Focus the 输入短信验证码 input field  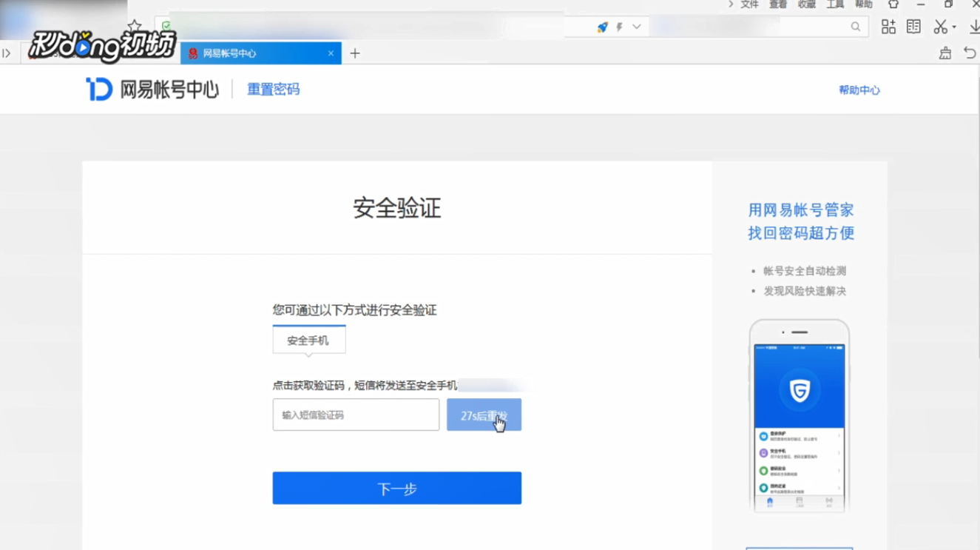click(x=356, y=415)
